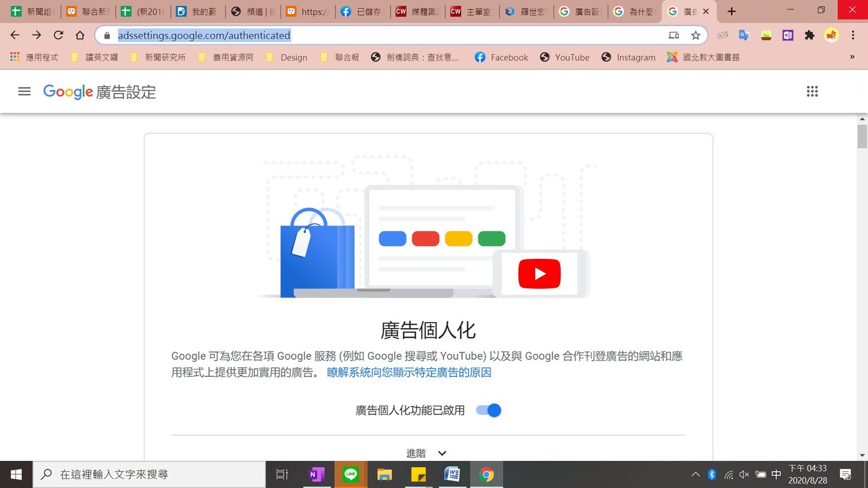Image resolution: width=868 pixels, height=488 pixels.
Task: Show hidden system tray icons
Action: click(x=696, y=474)
